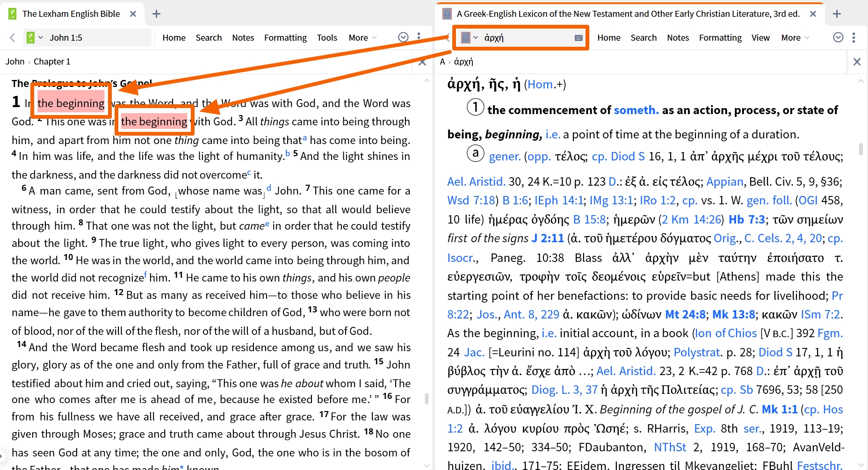Viewport: 868px width, 470px height.
Task: Click the Polystrat. source link
Action: click(x=698, y=352)
